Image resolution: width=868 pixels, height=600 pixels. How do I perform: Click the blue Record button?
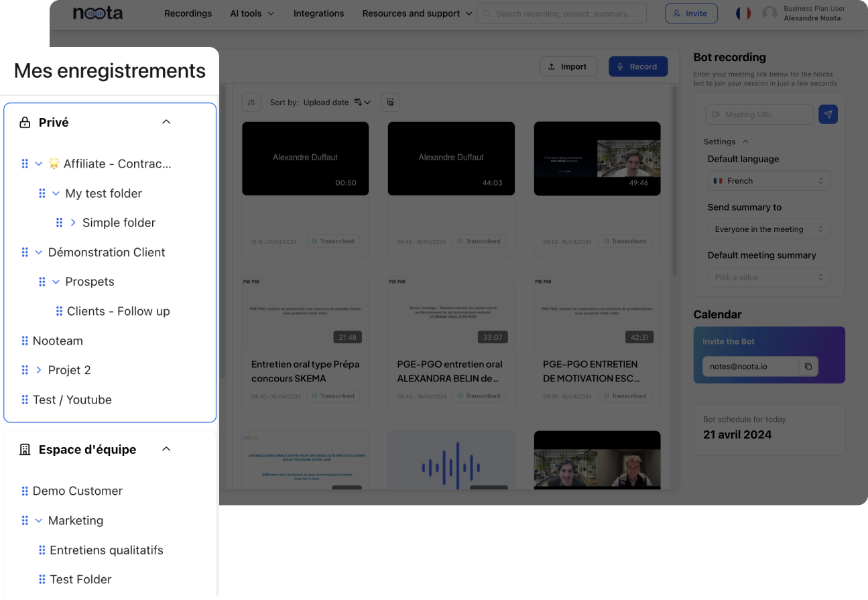click(637, 66)
